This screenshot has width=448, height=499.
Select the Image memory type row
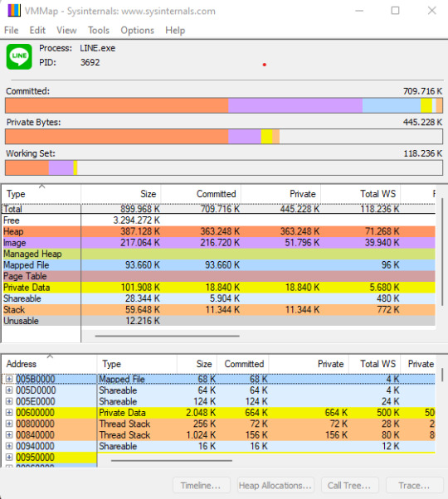coord(218,243)
